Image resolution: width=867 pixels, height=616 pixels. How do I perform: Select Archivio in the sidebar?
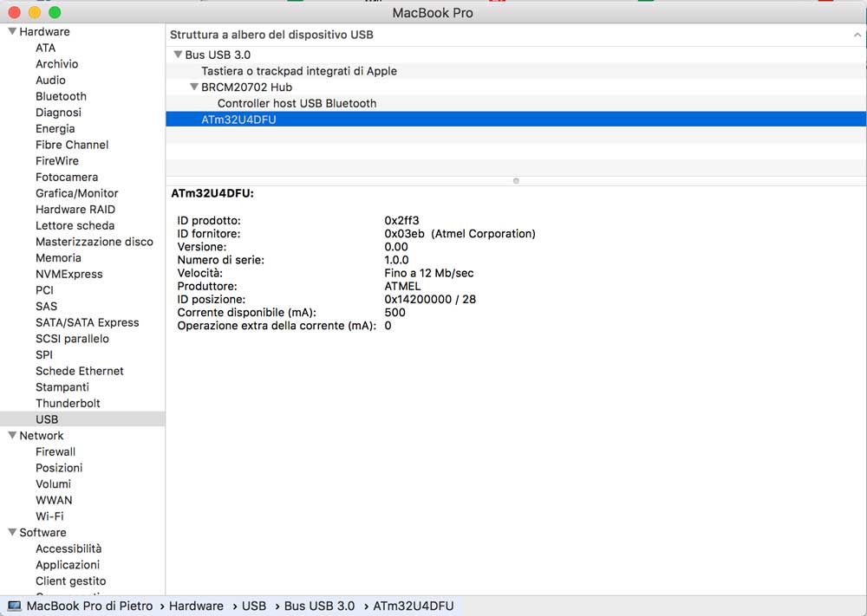coord(57,64)
